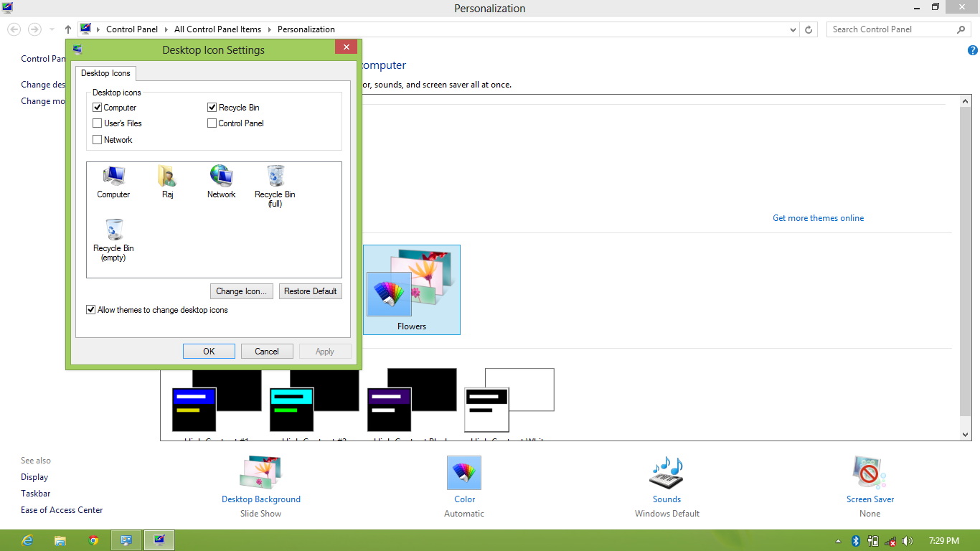980x551 pixels.
Task: Click the Forward navigation arrow
Action: coord(34,29)
